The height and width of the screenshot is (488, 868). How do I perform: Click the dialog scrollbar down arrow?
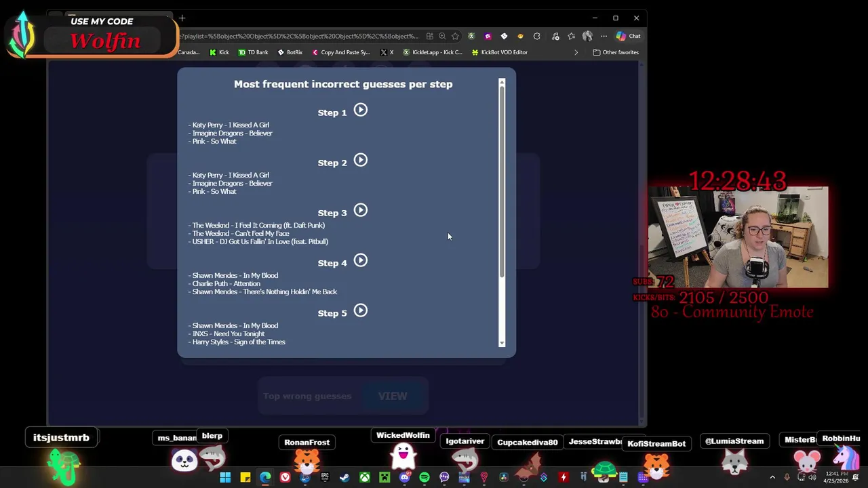502,343
